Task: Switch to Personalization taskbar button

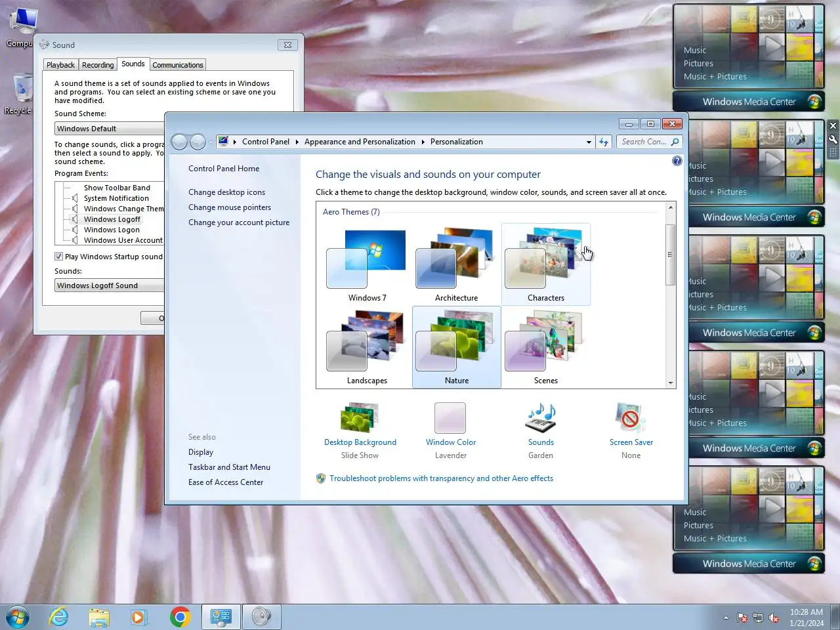Action: (x=221, y=617)
